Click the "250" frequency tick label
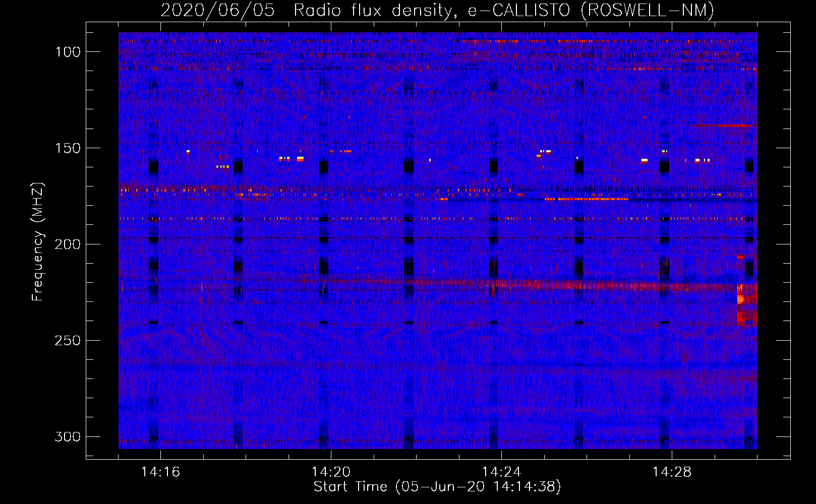The width and height of the screenshot is (816, 504). tap(68, 341)
